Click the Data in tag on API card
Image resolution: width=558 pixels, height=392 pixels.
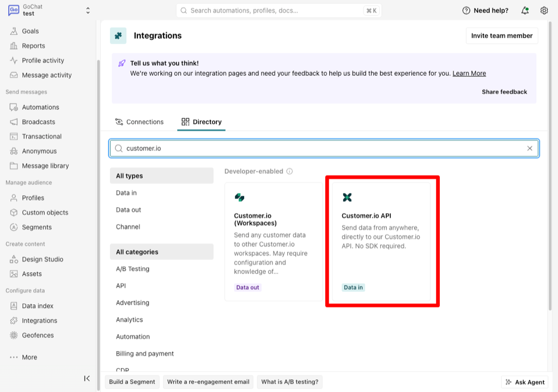click(353, 287)
